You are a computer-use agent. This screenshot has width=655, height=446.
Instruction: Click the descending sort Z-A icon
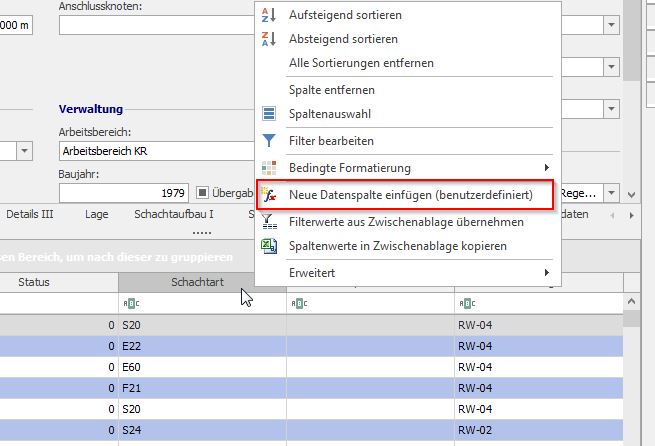click(x=268, y=39)
